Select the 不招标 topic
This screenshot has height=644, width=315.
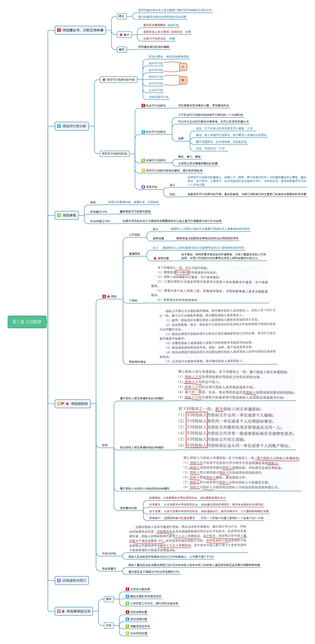tap(133, 301)
